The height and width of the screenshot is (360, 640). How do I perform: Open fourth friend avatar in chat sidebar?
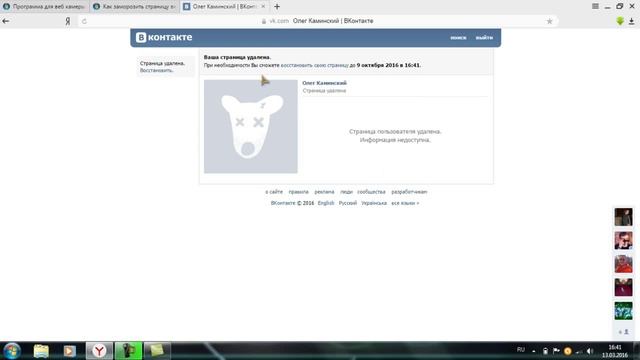(x=624, y=287)
